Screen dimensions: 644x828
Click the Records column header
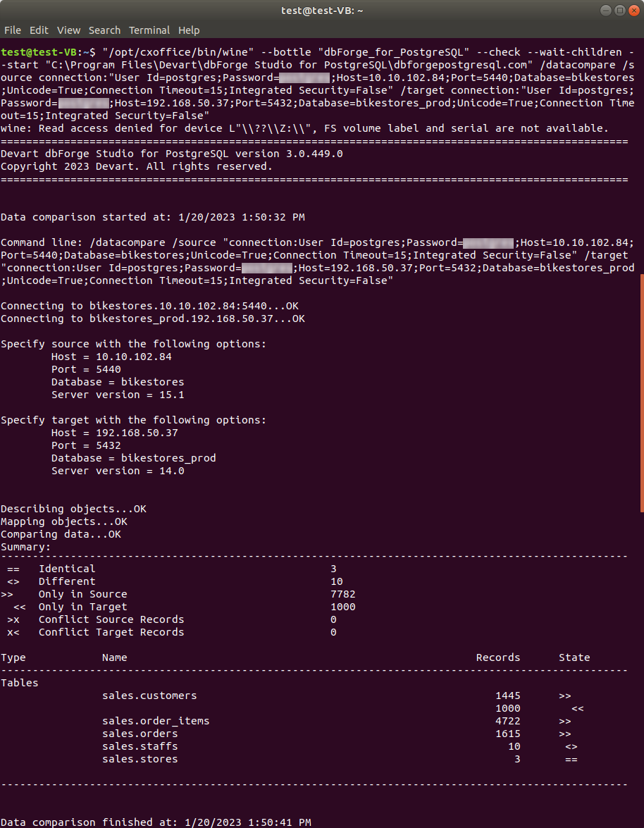[498, 657]
